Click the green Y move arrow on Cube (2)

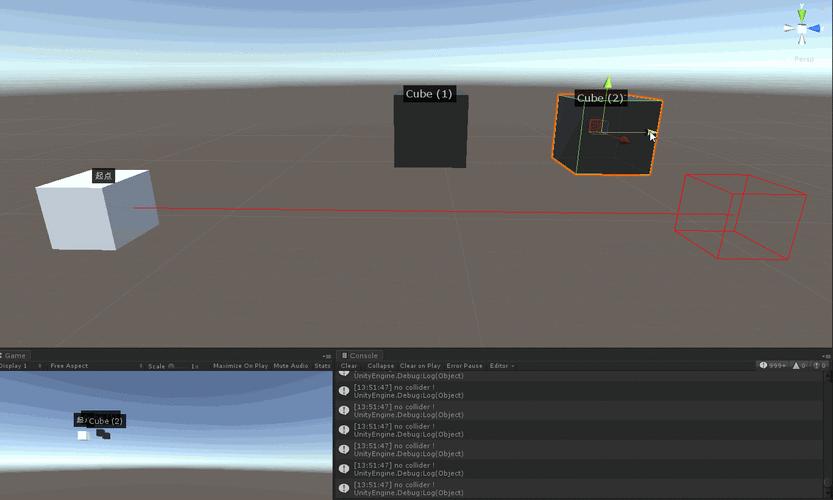pos(608,83)
